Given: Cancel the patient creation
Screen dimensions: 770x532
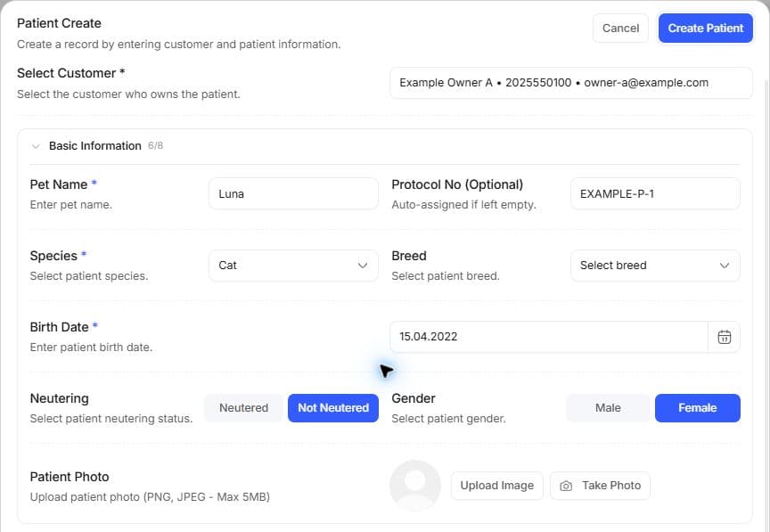Looking at the screenshot, I should [x=620, y=28].
